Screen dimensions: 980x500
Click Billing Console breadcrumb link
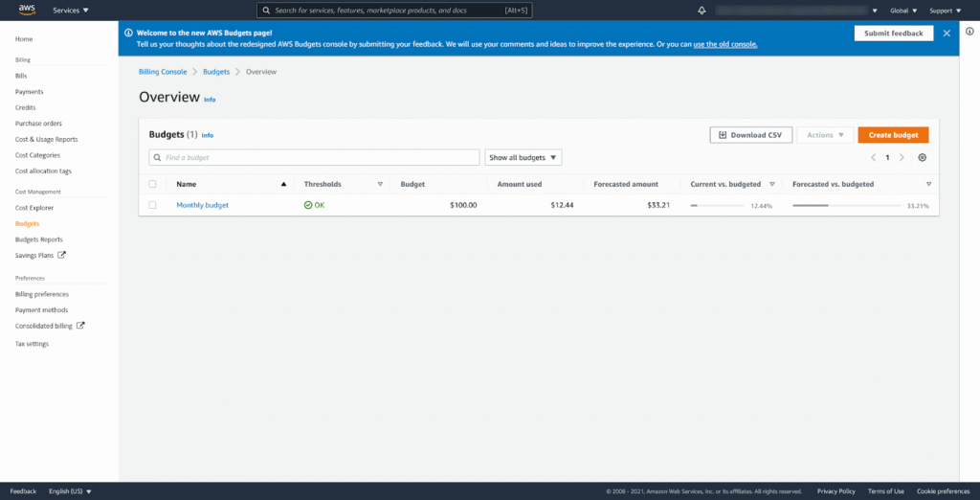tap(163, 72)
